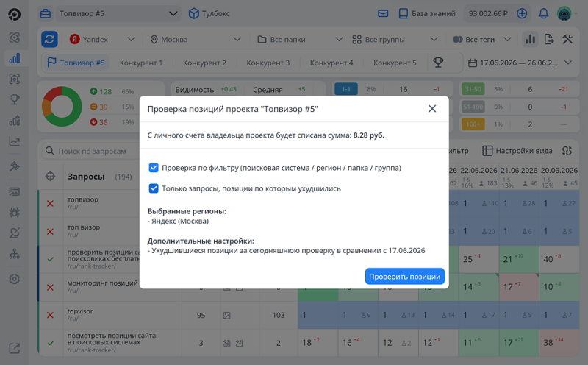588x365 pixels.
Task: Open notifications bell icon
Action: pos(543,13)
